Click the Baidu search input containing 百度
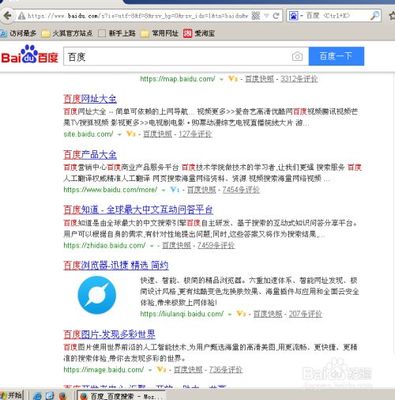The image size is (395, 400). pyautogui.click(x=177, y=57)
